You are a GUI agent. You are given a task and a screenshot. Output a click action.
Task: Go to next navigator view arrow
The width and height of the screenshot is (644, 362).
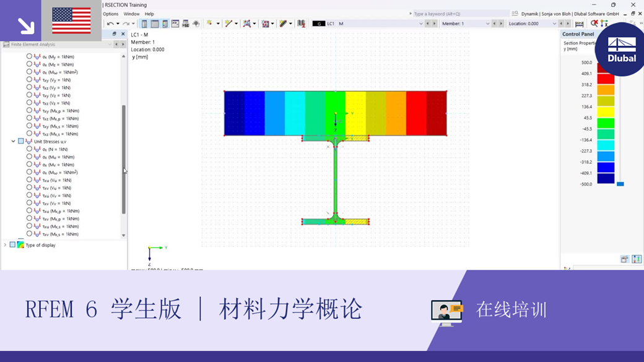coord(123,45)
